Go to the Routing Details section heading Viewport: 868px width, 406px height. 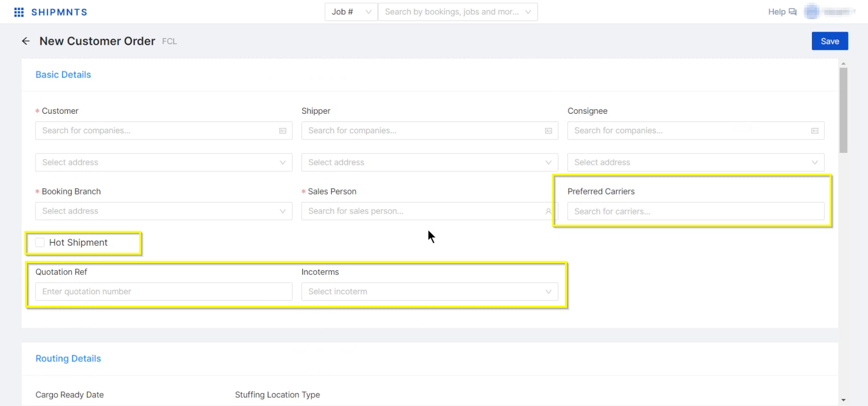point(68,358)
